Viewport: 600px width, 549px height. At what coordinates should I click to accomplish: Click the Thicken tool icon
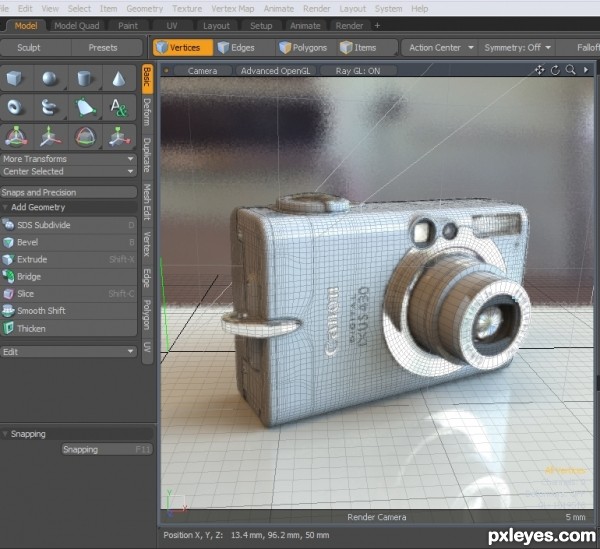point(8,328)
